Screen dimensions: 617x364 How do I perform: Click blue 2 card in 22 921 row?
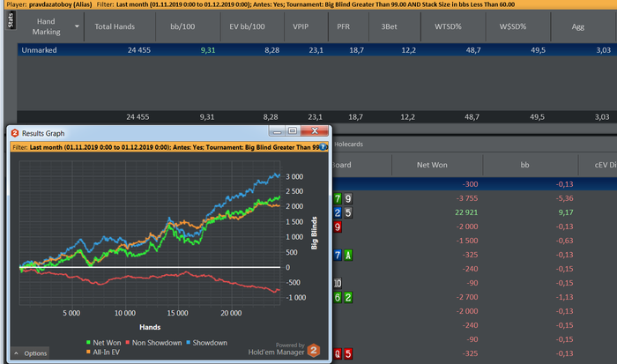(338, 213)
